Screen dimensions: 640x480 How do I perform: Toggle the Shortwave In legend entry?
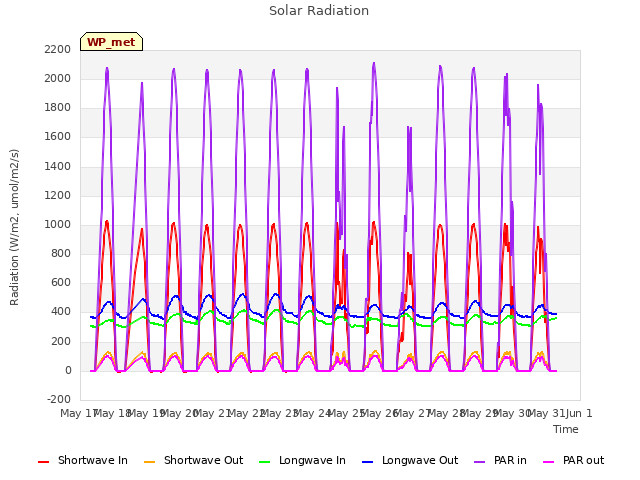tap(83, 460)
